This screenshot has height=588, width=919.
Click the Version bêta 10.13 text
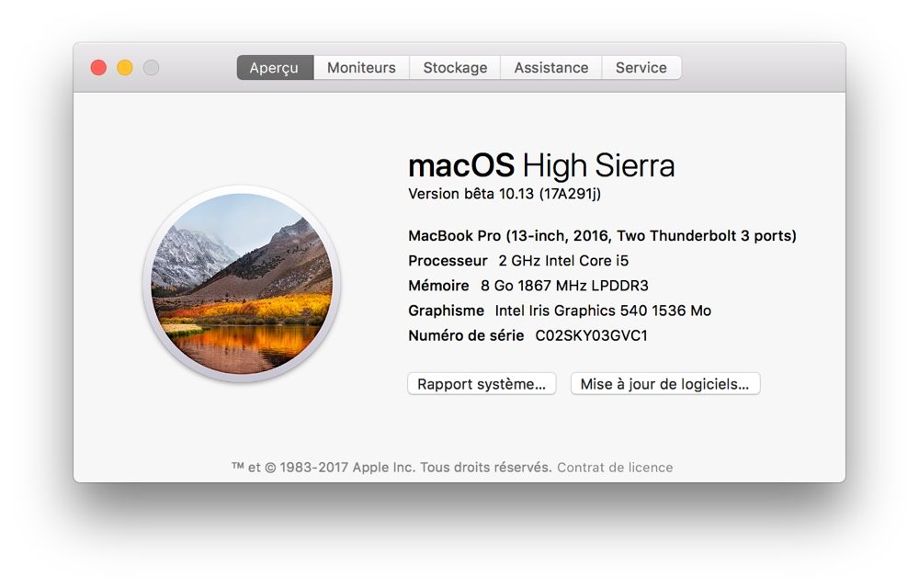point(504,194)
